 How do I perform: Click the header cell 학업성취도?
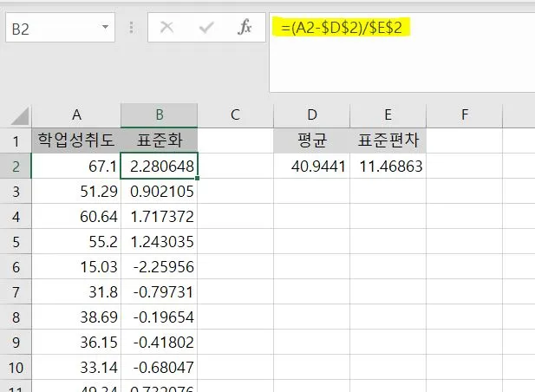(x=76, y=140)
